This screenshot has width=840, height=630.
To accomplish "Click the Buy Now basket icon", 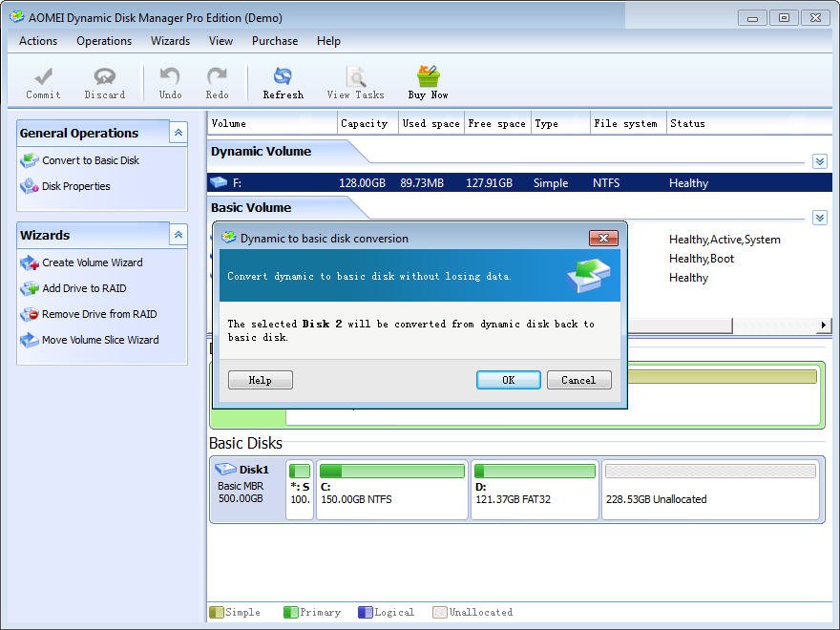I will pos(428,76).
